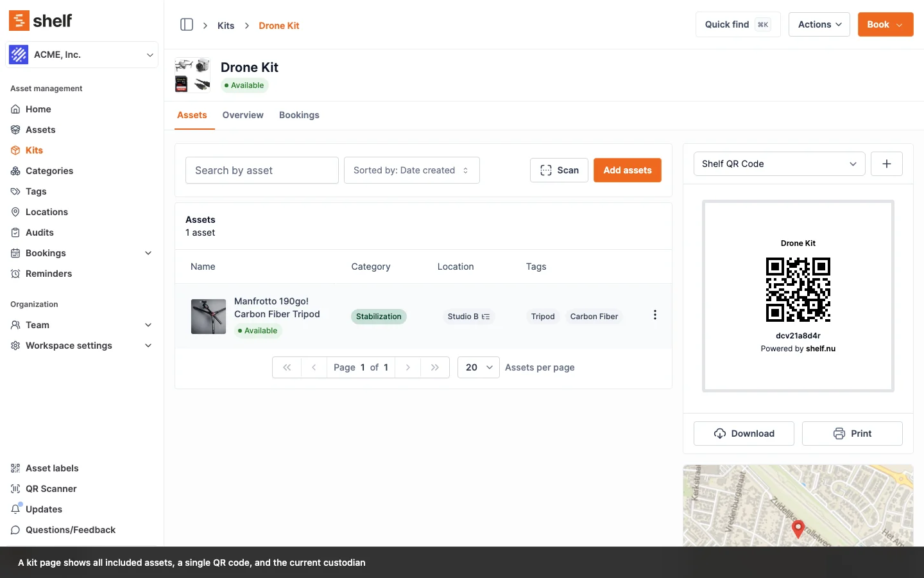Viewport: 924px width, 578px height.
Task: Click the Manfrotto tripod thumbnail image
Action: coord(209,317)
